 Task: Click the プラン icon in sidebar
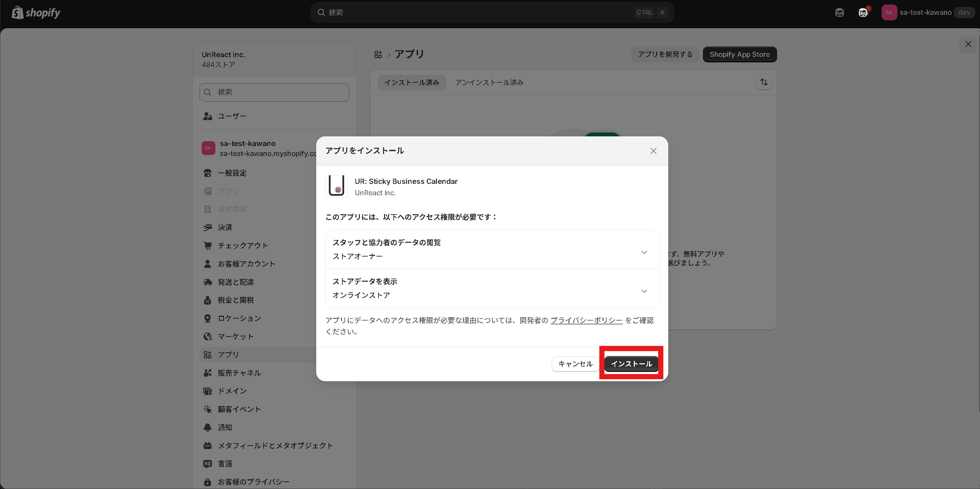tap(207, 191)
